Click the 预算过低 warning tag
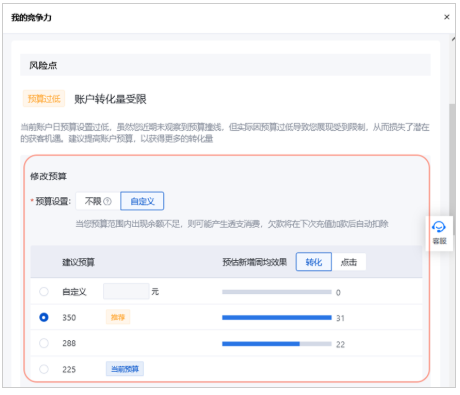460x395 pixels. pyautogui.click(x=44, y=99)
